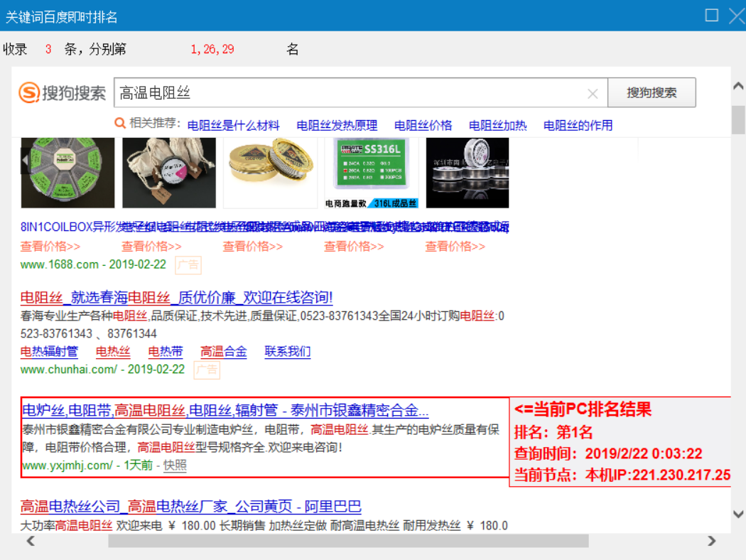Viewport: 746px width, 560px height.
Task: Close the 关键词百度即时排名 window
Action: 737,16
